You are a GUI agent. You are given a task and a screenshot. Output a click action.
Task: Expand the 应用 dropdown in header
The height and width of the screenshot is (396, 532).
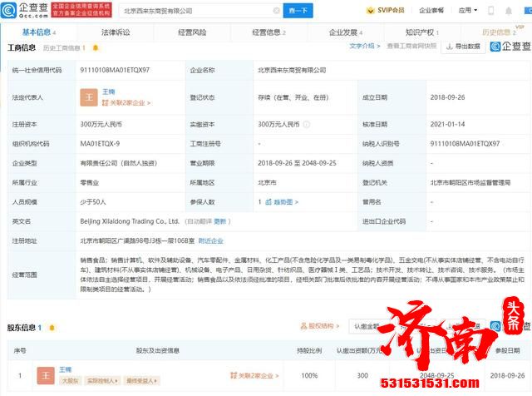(467, 11)
